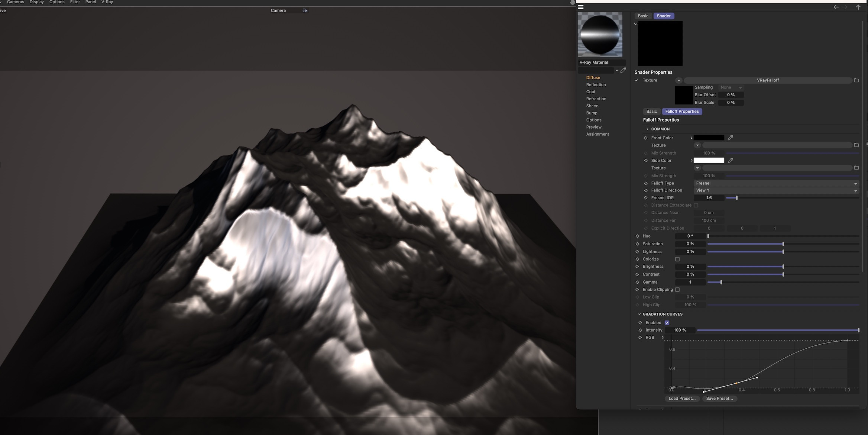Image resolution: width=868 pixels, height=435 pixels.
Task: Toggle keyframe diamond for Fresnel IOR
Action: 646,198
